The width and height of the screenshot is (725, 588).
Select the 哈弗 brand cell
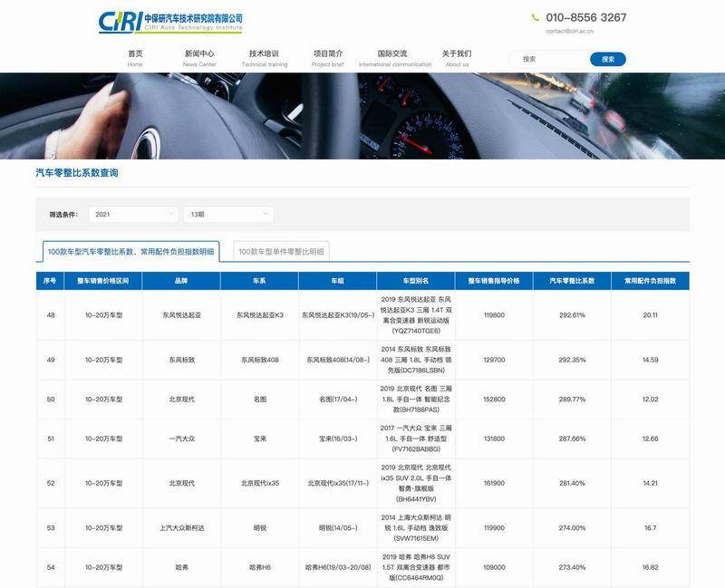point(182,567)
